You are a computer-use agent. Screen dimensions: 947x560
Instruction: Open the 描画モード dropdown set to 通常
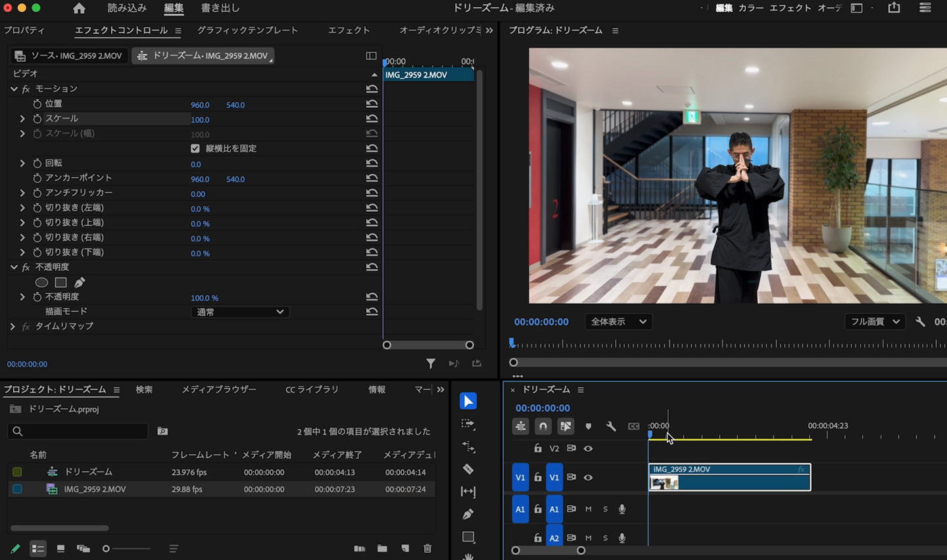pyautogui.click(x=239, y=312)
